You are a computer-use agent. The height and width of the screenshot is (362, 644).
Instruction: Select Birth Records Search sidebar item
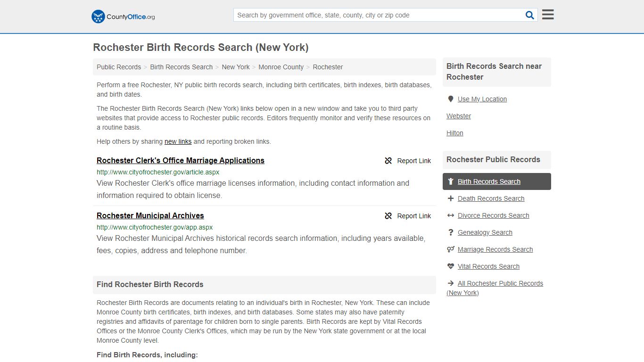(497, 181)
